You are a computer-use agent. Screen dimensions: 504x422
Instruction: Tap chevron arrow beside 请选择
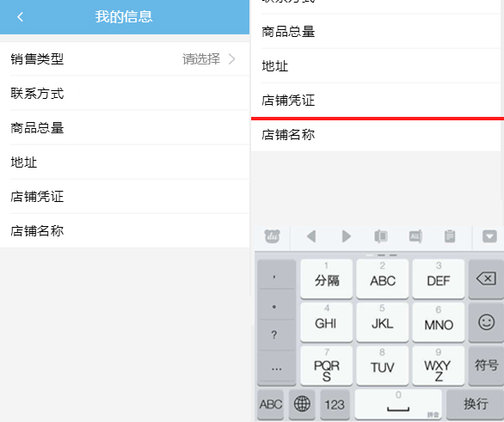click(x=231, y=59)
